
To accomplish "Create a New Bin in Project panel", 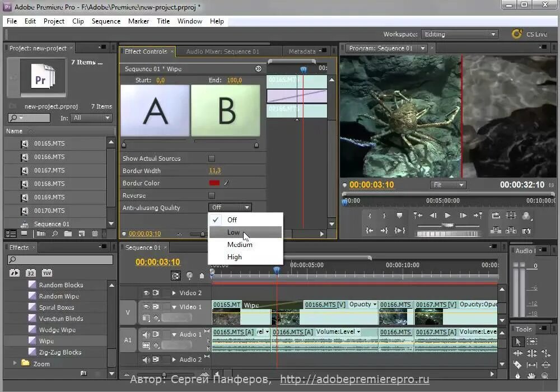I will point(68,234).
